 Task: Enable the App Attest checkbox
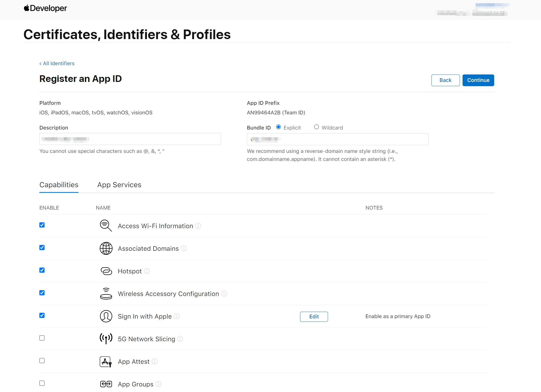click(x=42, y=361)
